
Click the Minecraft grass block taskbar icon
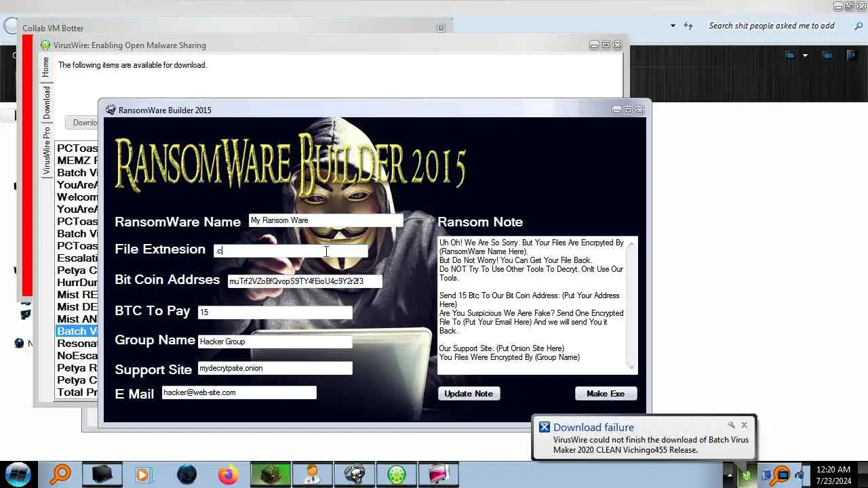(270, 474)
